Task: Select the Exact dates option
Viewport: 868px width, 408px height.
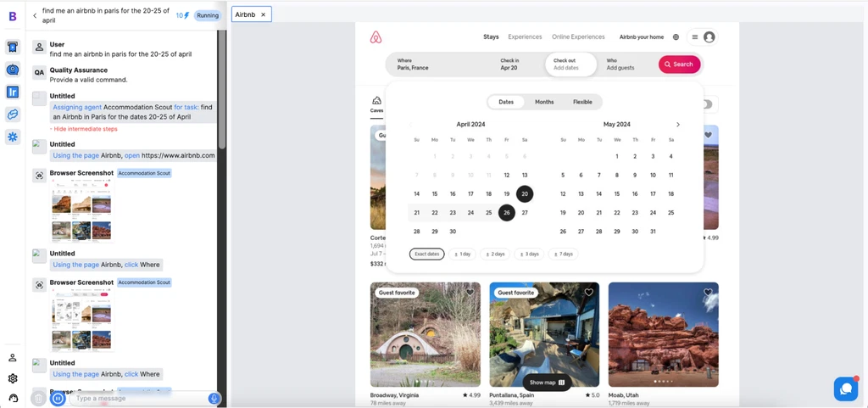Action: pos(426,254)
